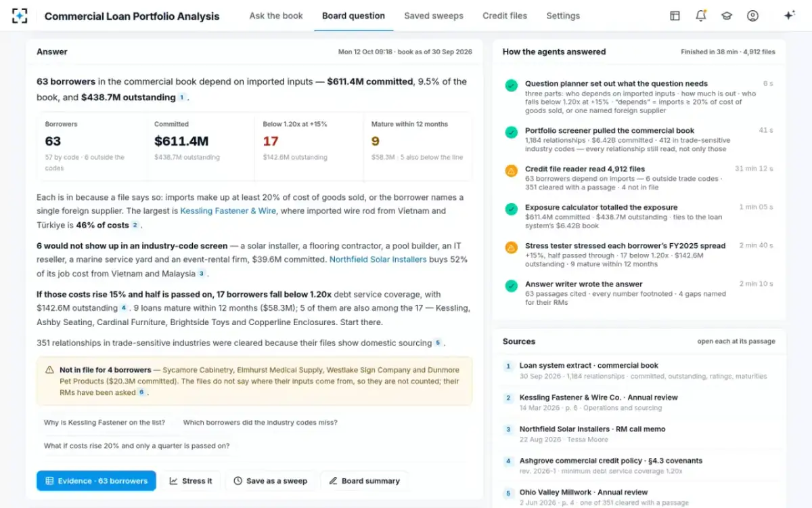Click source number 1 badge
Image resolution: width=812 pixels, height=508 pixels.
click(x=508, y=366)
